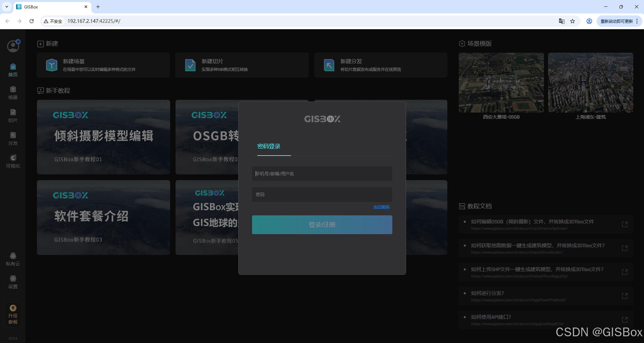Click the 升级套餐 upgrade plan button

coord(13,314)
